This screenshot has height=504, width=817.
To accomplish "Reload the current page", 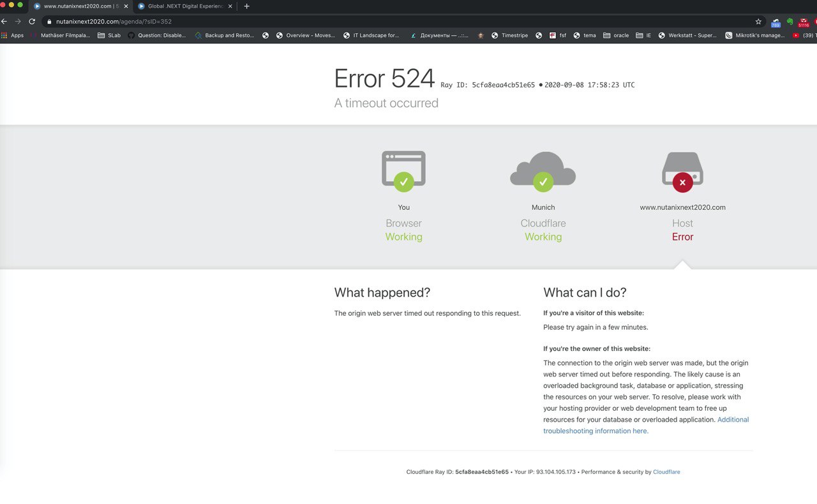I will [31, 21].
